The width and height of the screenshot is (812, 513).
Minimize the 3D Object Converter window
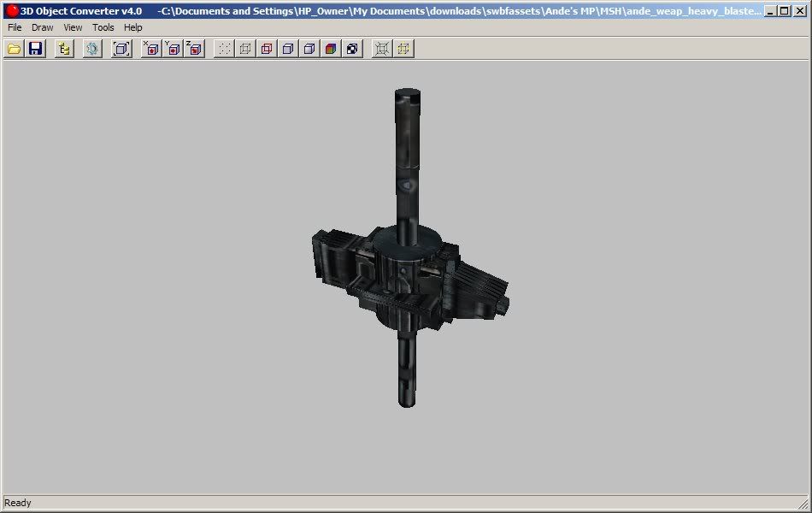771,11
